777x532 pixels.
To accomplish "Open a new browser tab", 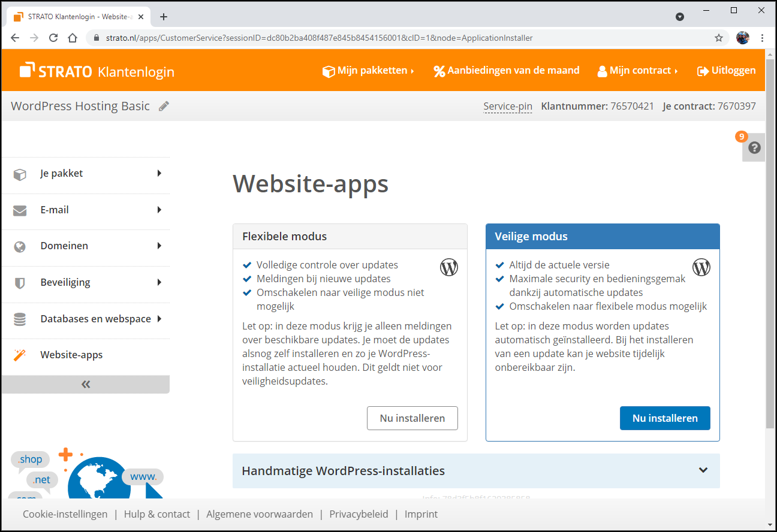I will (x=164, y=17).
